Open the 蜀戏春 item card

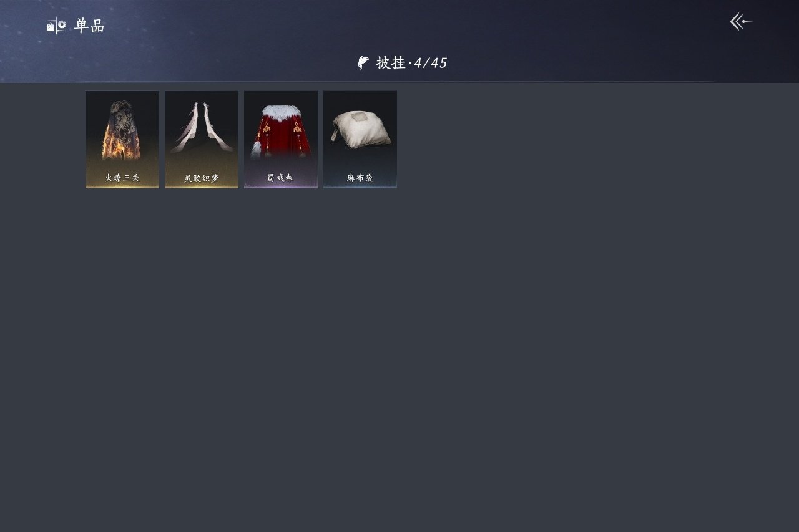tap(281, 139)
